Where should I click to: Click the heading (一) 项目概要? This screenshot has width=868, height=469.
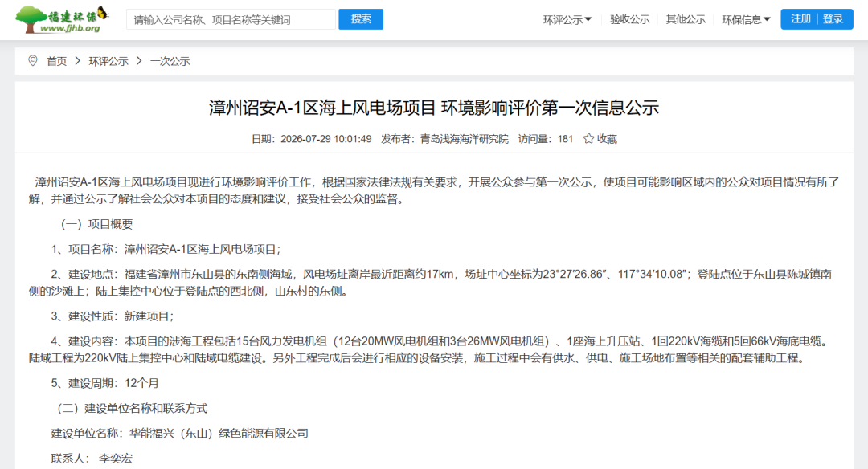coord(97,224)
